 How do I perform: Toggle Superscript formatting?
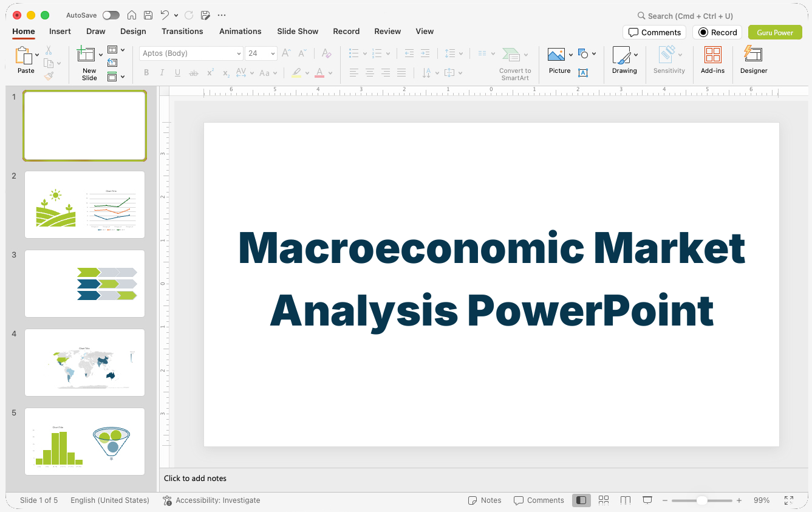click(210, 73)
